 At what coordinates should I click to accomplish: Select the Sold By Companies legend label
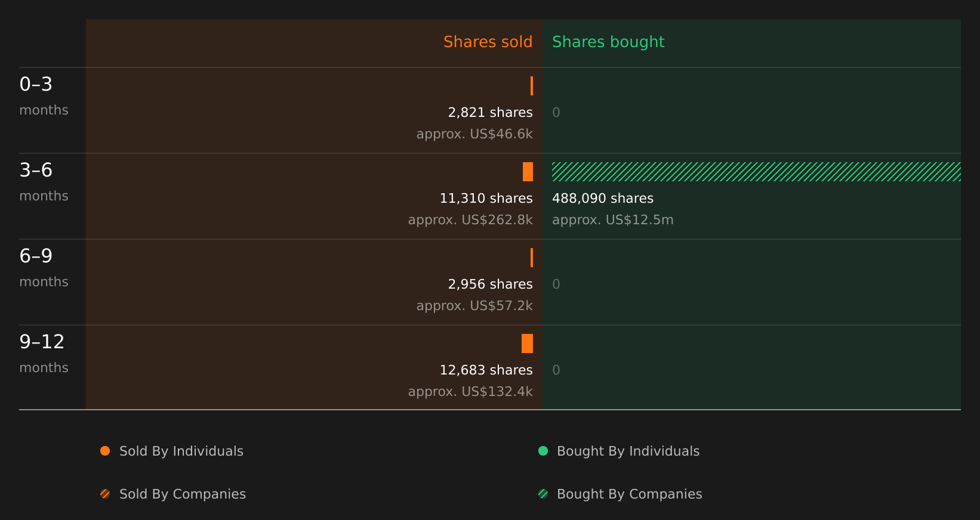click(x=183, y=494)
